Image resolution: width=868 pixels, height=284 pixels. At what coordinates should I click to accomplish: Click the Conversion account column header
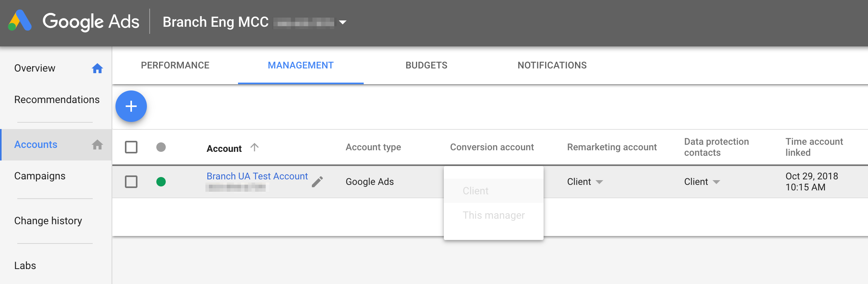[492, 147]
